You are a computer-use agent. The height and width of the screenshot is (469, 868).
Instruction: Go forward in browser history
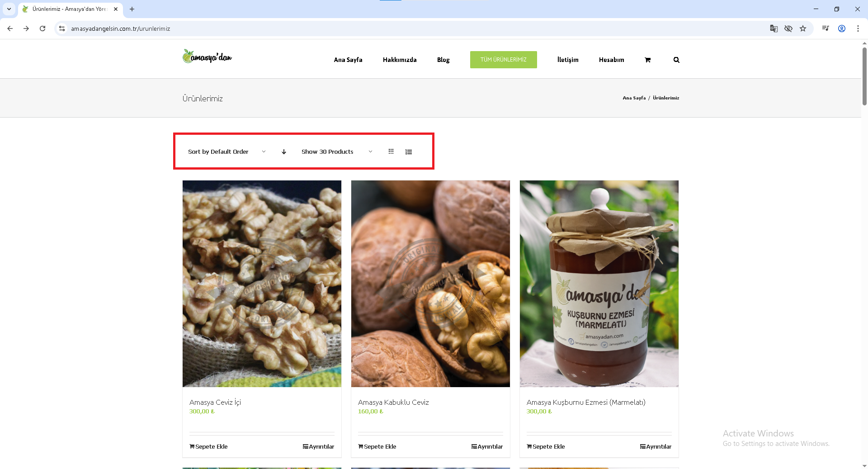pyautogui.click(x=26, y=28)
